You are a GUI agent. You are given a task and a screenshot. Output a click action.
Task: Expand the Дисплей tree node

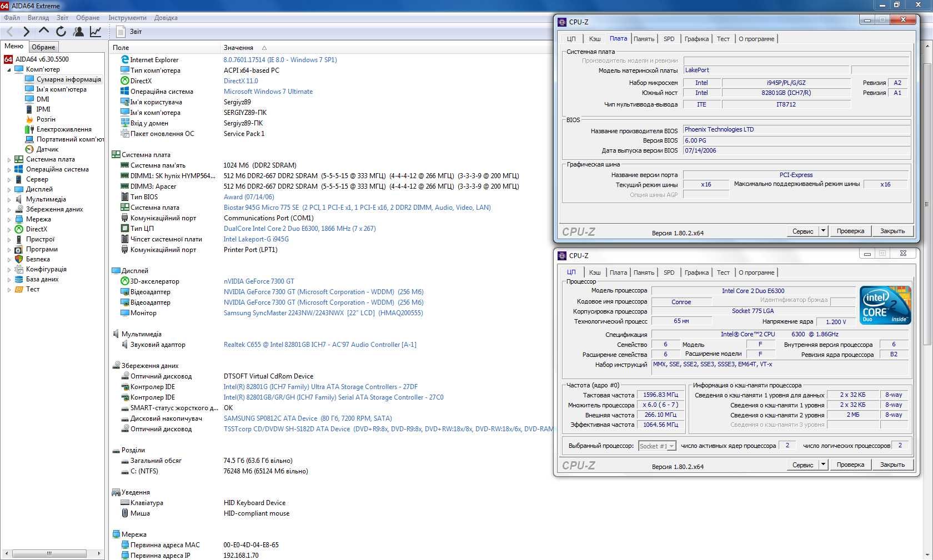pos(9,190)
